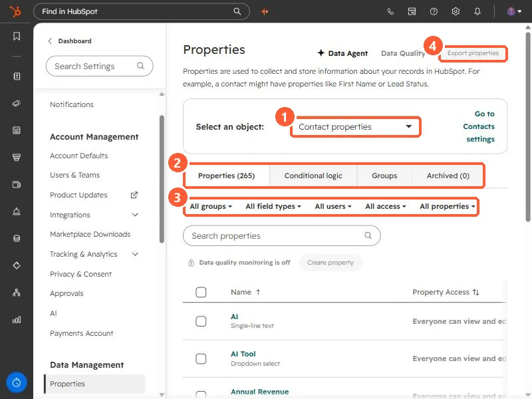
Task: Open Users & Teams in settings menu
Action: 74,175
